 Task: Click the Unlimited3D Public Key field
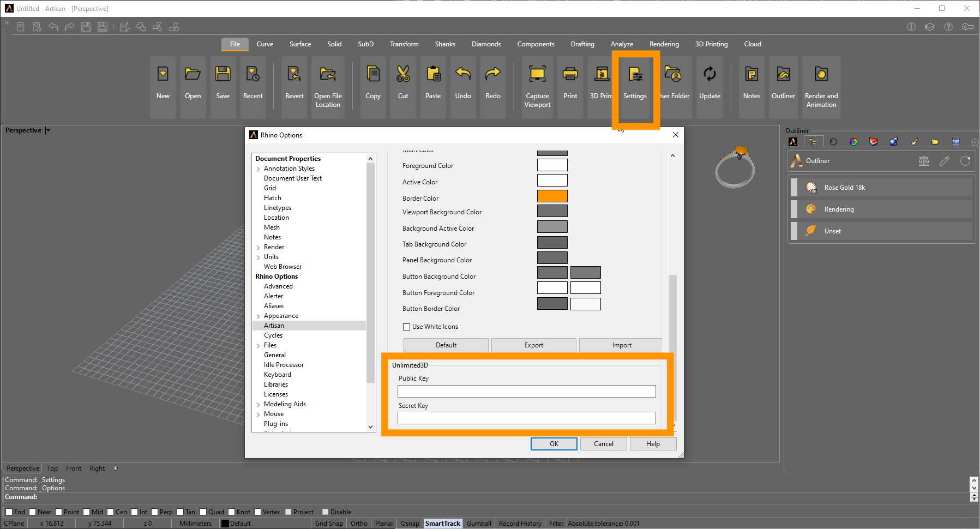526,392
